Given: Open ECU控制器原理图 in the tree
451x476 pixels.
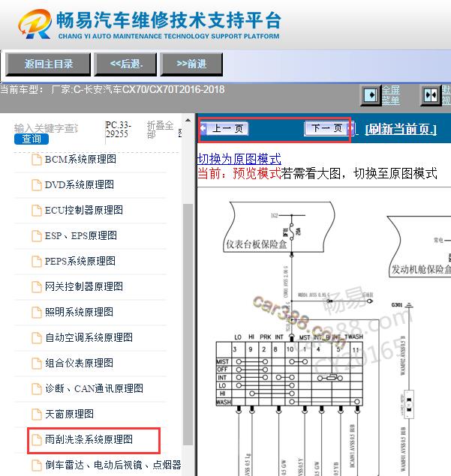Looking at the screenshot, I should [x=84, y=210].
